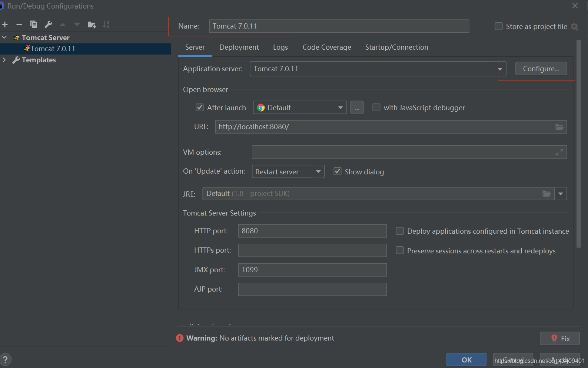Click the Fix button
The width and height of the screenshot is (588, 368).
pos(559,338)
